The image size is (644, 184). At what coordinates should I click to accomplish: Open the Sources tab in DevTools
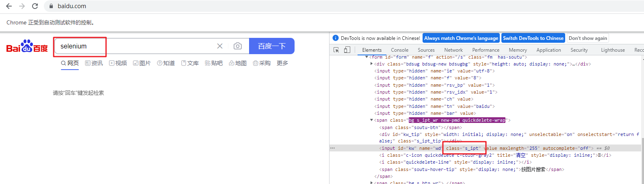click(x=426, y=50)
